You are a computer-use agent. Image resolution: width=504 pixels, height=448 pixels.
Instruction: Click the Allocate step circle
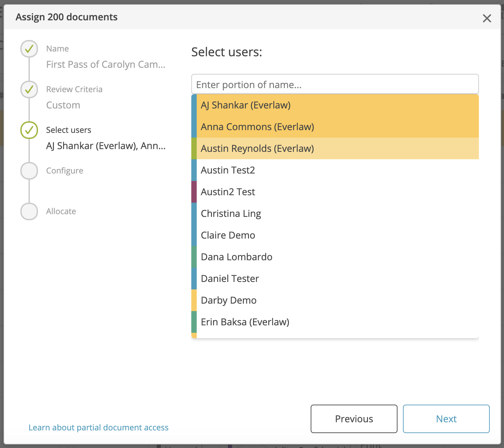(29, 211)
